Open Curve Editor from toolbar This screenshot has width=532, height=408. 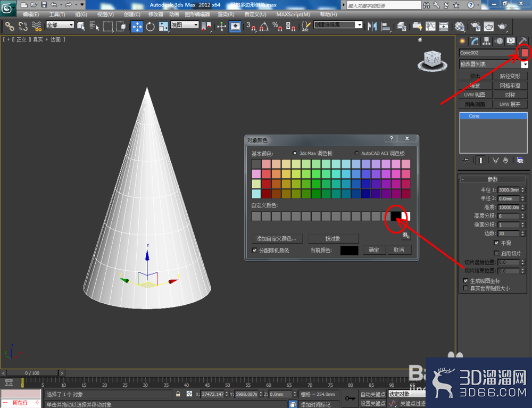pyautogui.click(x=430, y=26)
